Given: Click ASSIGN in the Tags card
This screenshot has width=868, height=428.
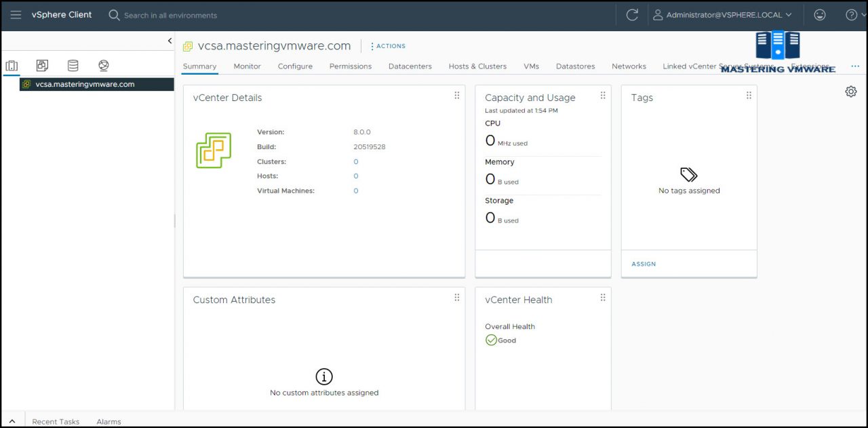Looking at the screenshot, I should pyautogui.click(x=644, y=264).
